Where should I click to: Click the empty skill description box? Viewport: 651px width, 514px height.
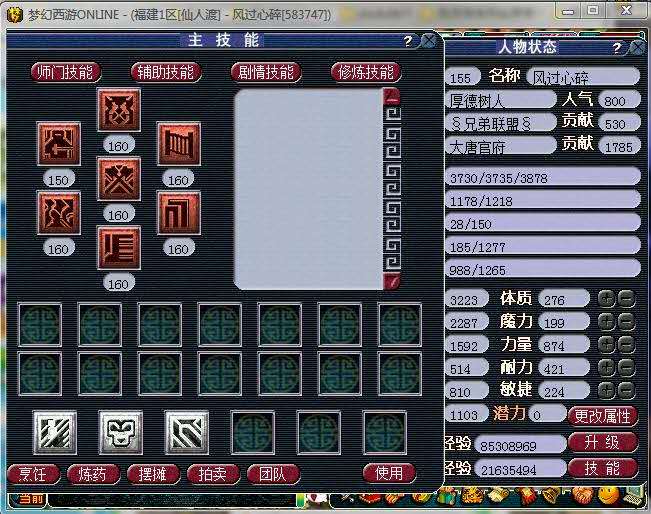click(x=309, y=189)
